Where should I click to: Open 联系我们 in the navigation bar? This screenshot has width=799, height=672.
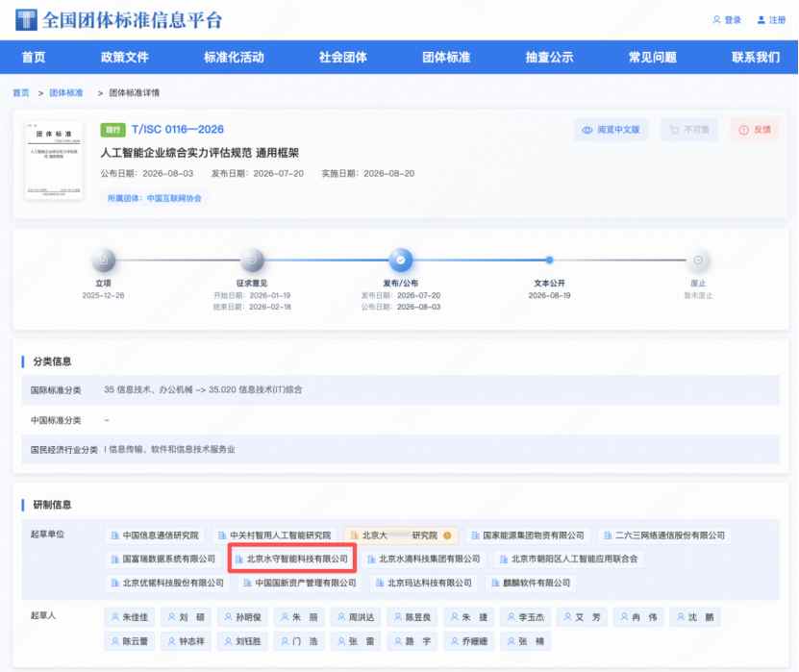756,57
